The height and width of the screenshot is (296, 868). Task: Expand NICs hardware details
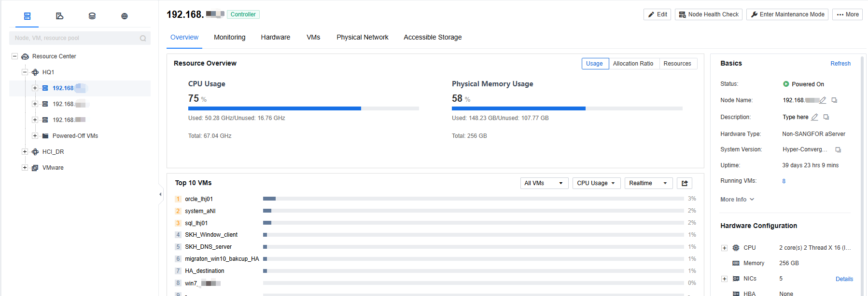[x=724, y=279]
